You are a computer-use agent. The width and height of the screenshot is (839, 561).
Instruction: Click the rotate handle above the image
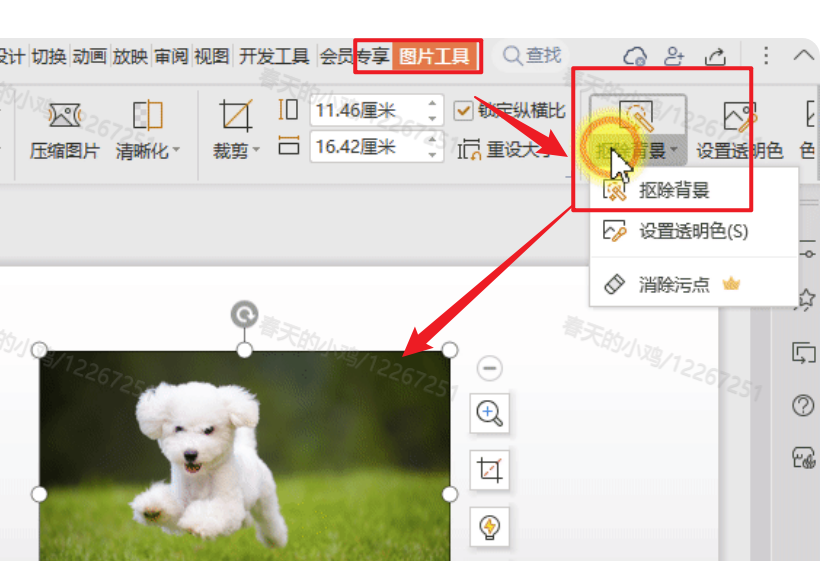[245, 314]
